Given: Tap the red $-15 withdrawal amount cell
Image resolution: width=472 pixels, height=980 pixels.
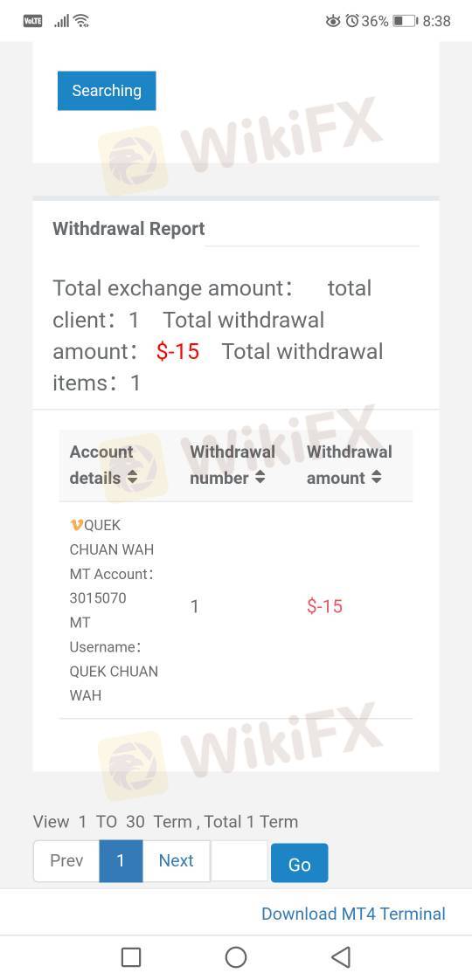Looking at the screenshot, I should pyautogui.click(x=324, y=606).
